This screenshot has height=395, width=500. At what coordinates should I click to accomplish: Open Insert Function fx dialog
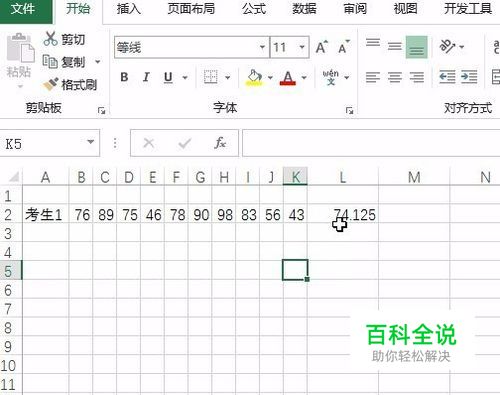pos(220,143)
